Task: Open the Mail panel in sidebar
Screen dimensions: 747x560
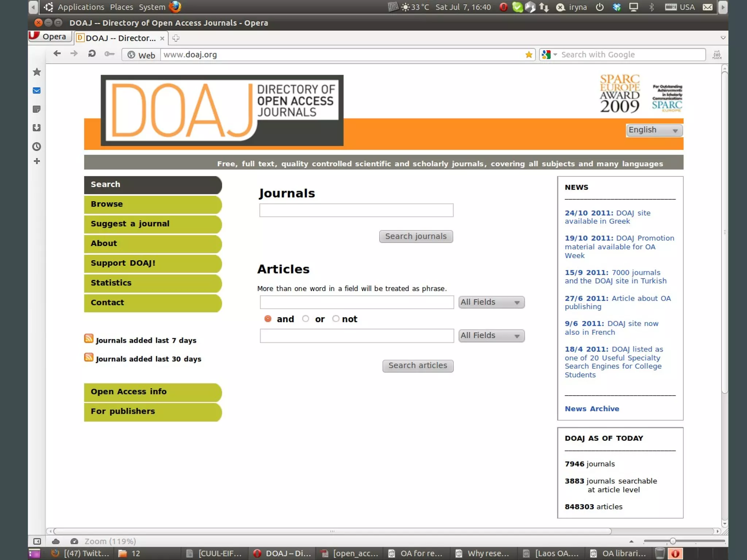Action: [x=37, y=90]
